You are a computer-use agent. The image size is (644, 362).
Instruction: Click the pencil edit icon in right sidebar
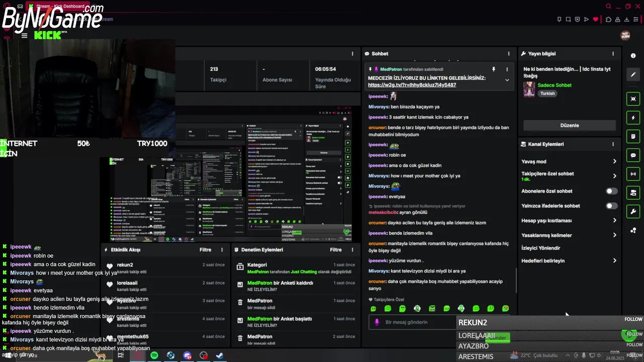point(633,74)
